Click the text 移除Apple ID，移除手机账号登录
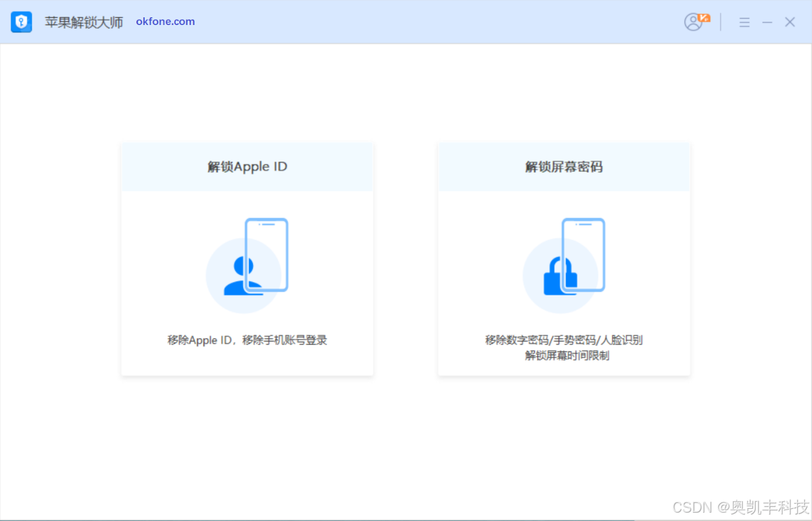This screenshot has width=812, height=521. 247,340
